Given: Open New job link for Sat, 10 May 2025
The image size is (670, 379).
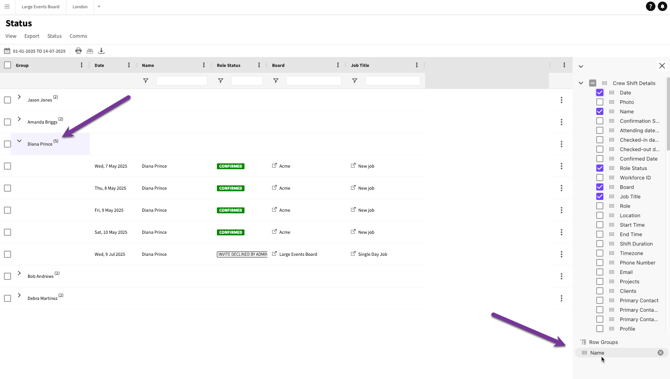Looking at the screenshot, I should [366, 232].
